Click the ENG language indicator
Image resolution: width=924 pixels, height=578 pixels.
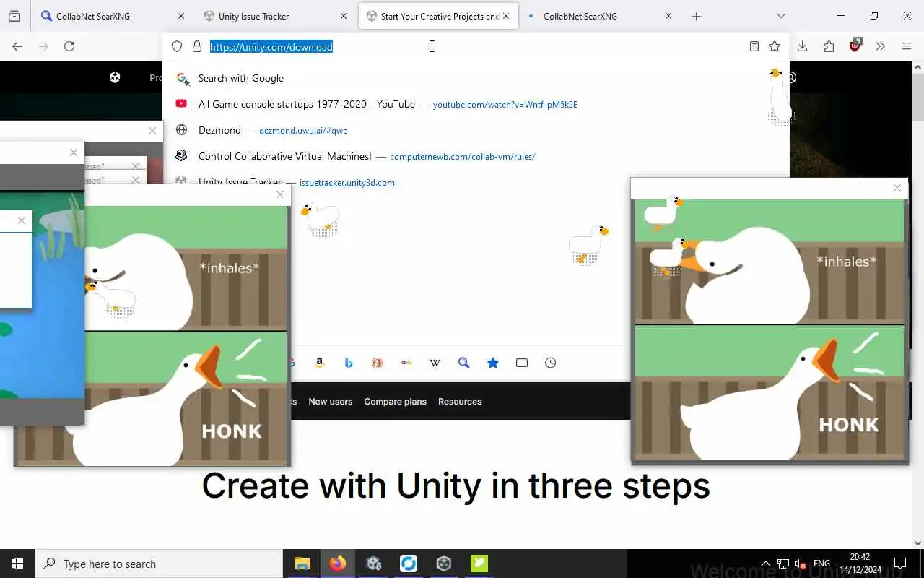click(x=821, y=564)
